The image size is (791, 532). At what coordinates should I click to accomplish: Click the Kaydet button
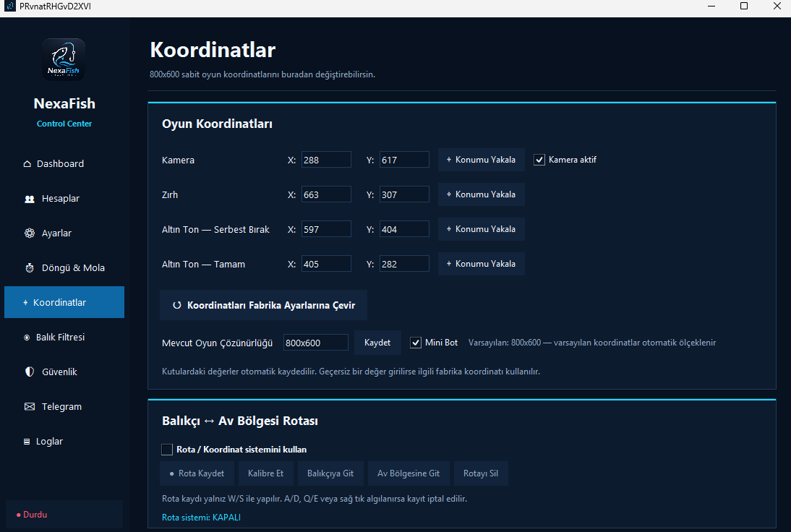pyautogui.click(x=377, y=343)
